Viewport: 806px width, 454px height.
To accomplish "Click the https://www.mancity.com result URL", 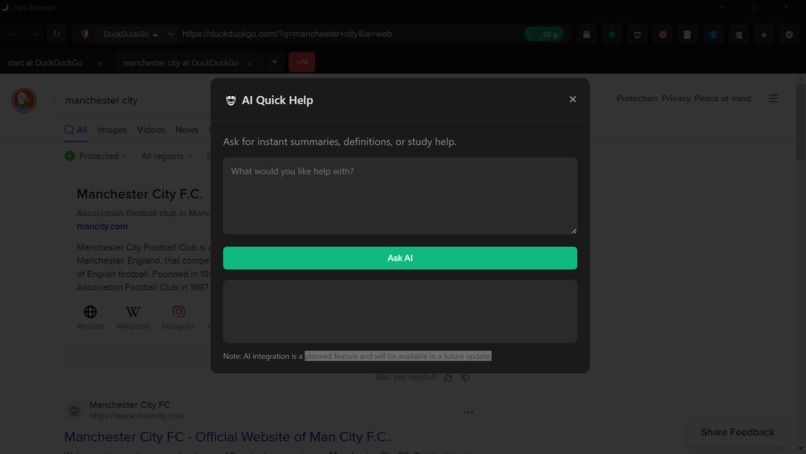I will coord(136,416).
